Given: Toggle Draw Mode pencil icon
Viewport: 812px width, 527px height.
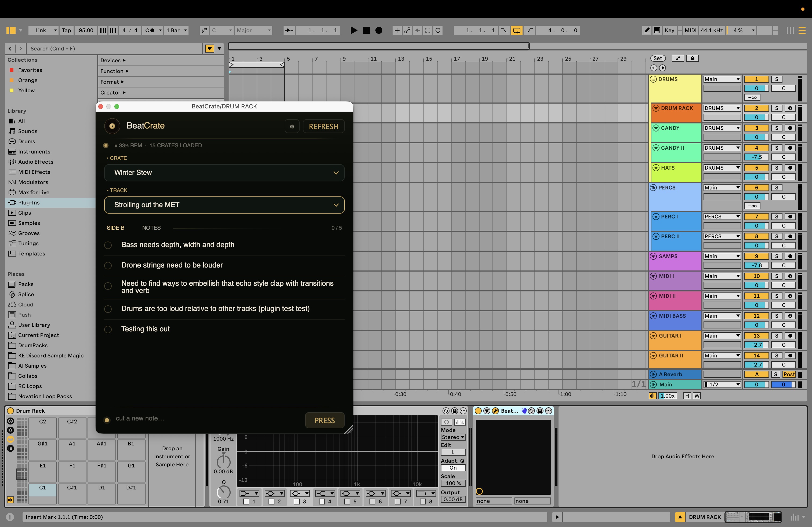Looking at the screenshot, I should 647,30.
